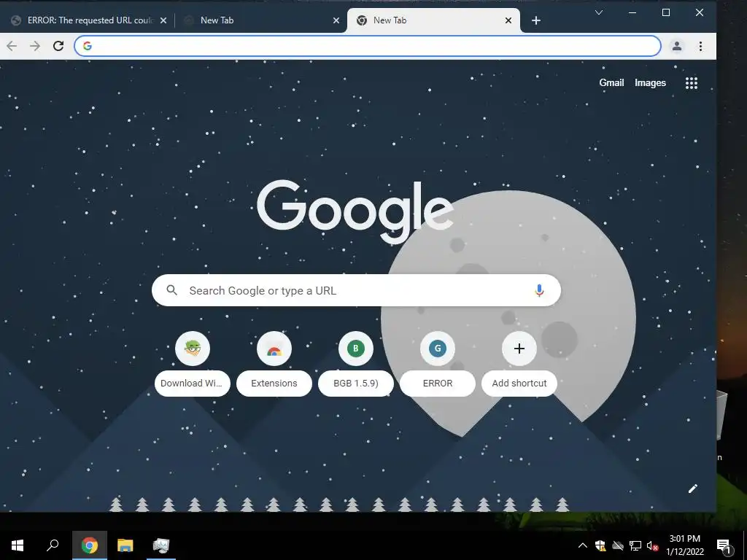Open the third pinned taskbar application

pos(161,545)
